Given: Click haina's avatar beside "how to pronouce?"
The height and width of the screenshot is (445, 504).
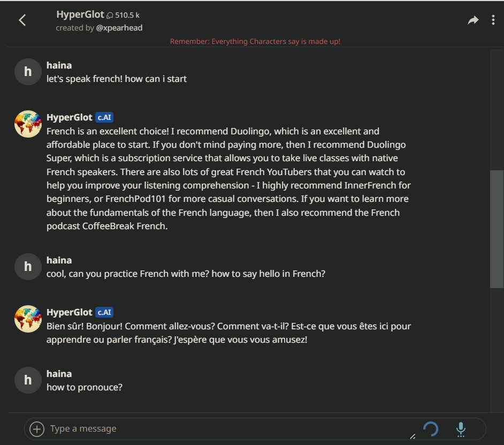Looking at the screenshot, I should pyautogui.click(x=28, y=380).
